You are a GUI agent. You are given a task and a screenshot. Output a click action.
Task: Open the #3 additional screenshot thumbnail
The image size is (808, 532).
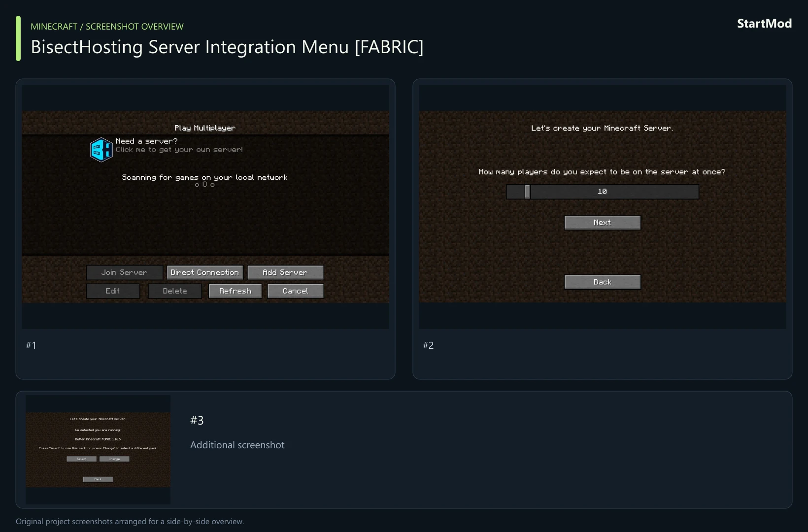point(98,450)
